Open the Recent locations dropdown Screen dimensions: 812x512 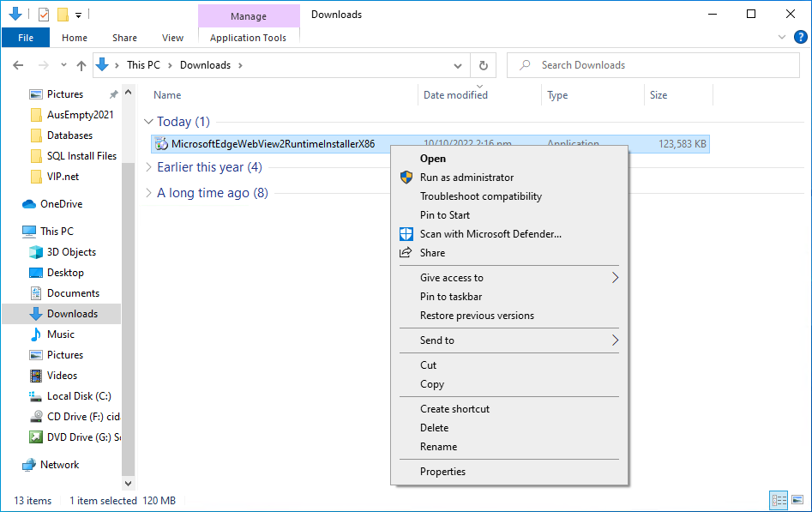[x=63, y=65]
